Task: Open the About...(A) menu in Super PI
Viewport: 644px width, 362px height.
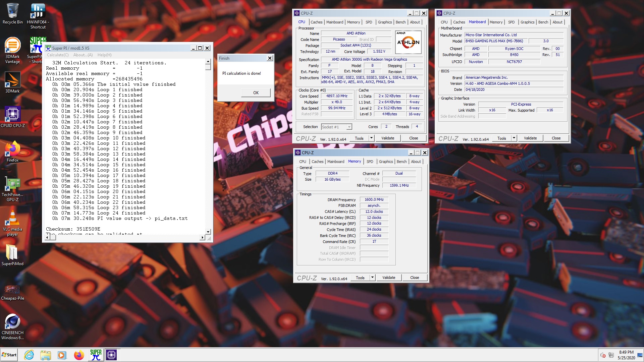Action: 83,55
